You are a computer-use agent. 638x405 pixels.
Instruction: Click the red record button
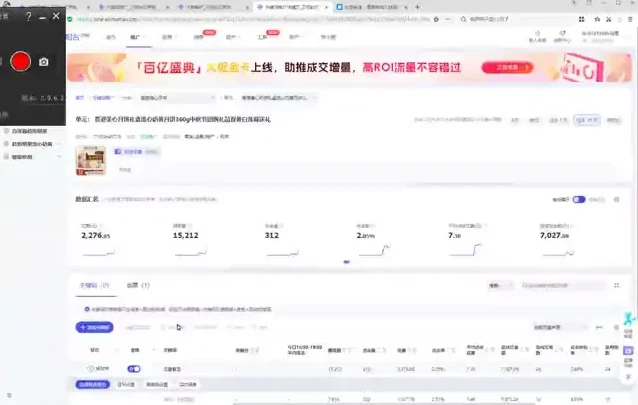[20, 62]
